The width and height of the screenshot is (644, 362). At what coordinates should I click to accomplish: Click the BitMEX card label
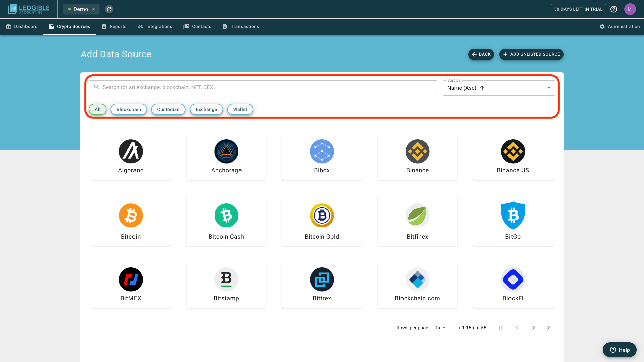(x=131, y=298)
